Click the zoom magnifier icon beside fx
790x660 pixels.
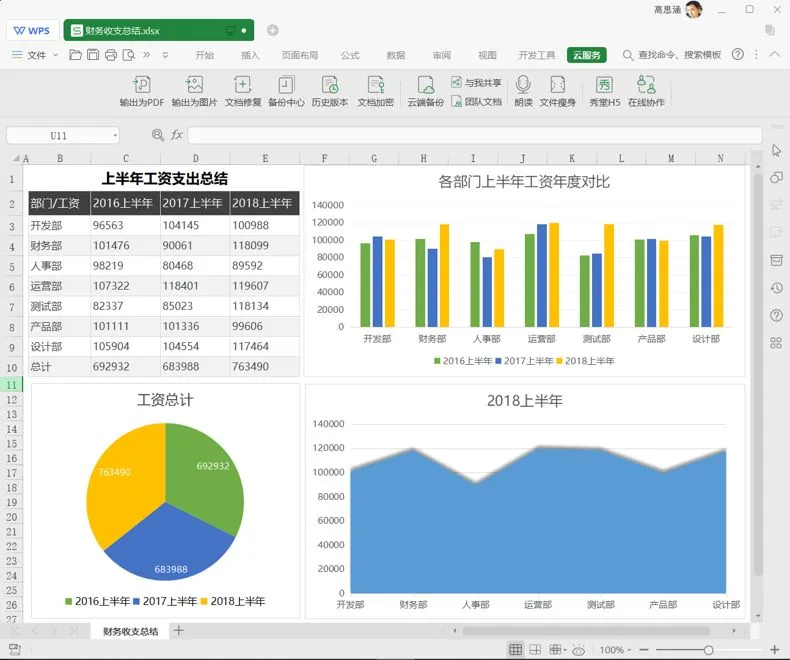(158, 135)
